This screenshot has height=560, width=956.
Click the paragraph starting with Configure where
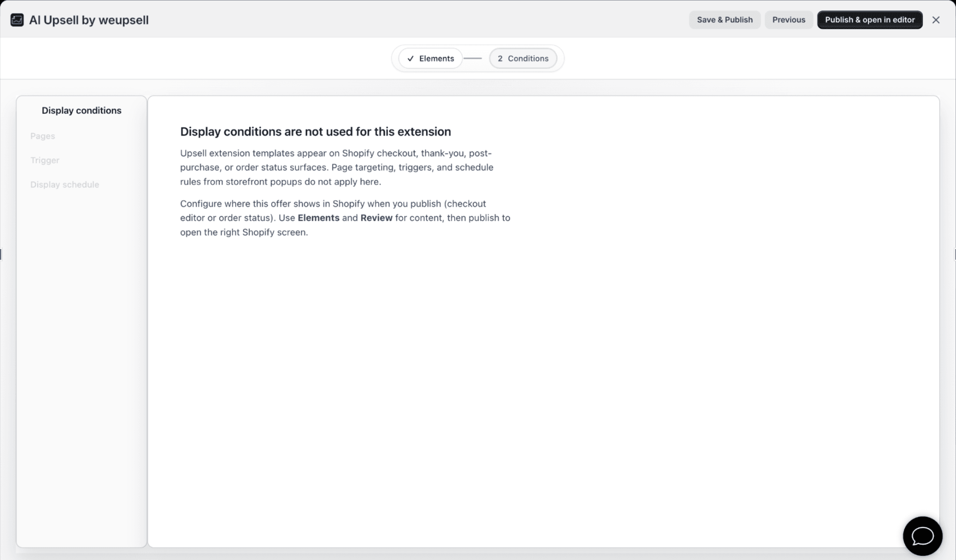click(x=345, y=218)
